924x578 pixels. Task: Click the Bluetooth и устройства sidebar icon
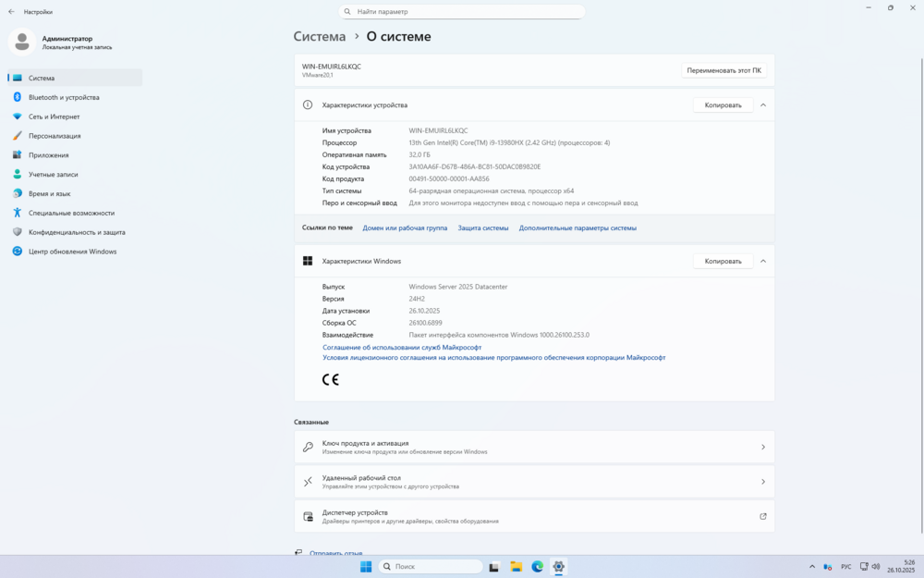pyautogui.click(x=17, y=97)
